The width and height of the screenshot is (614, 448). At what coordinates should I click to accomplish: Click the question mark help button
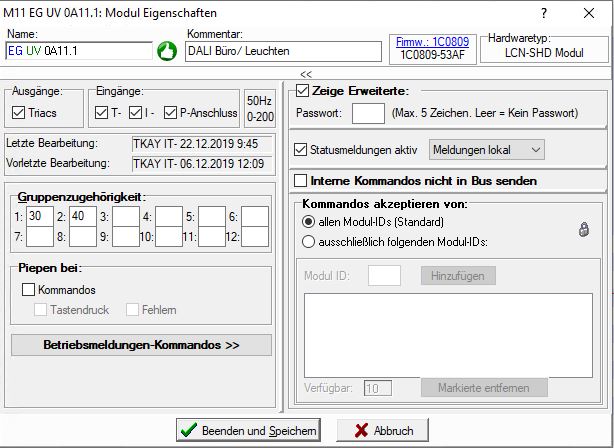point(544,12)
